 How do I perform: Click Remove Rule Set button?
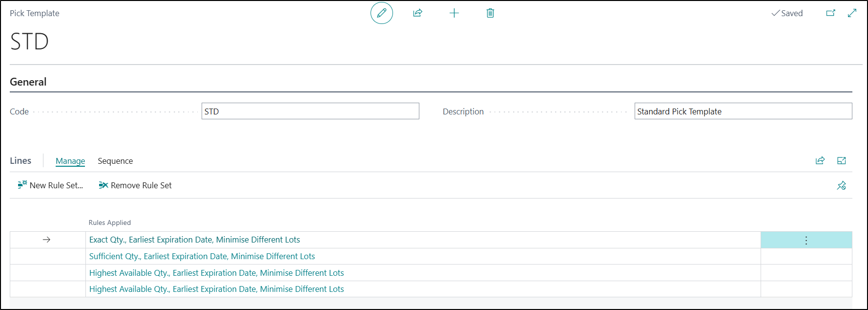[x=136, y=185]
